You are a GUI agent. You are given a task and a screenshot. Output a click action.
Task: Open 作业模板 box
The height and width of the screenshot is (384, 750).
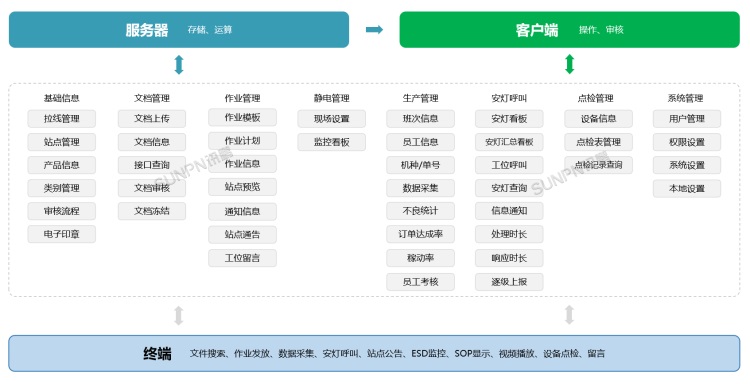pos(242,118)
